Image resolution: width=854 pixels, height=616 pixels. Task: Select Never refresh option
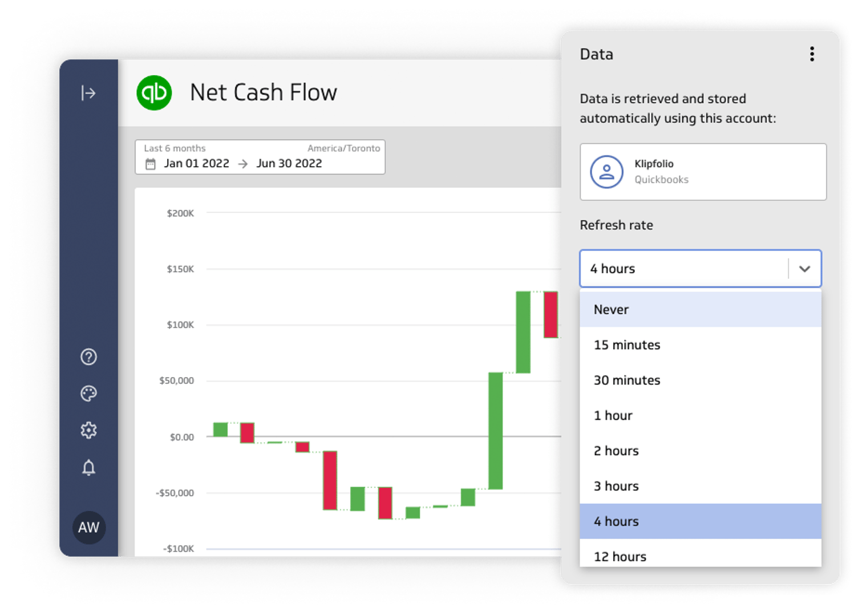point(701,310)
